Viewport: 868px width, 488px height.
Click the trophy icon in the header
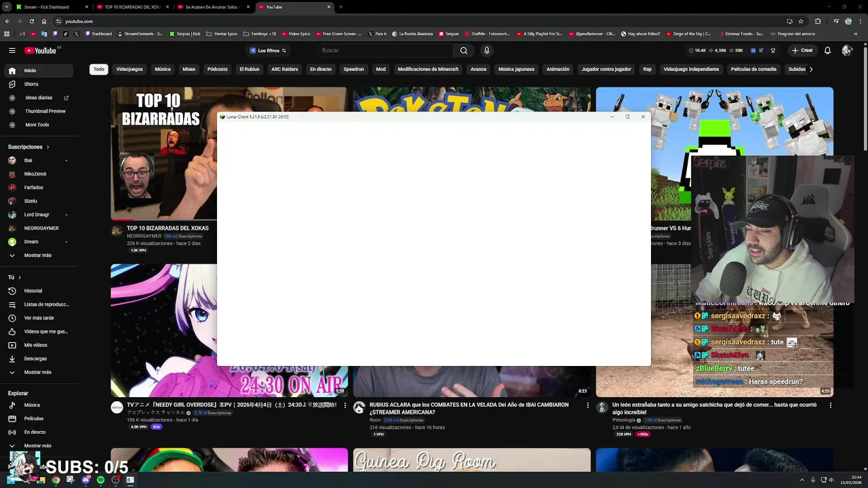click(x=773, y=50)
